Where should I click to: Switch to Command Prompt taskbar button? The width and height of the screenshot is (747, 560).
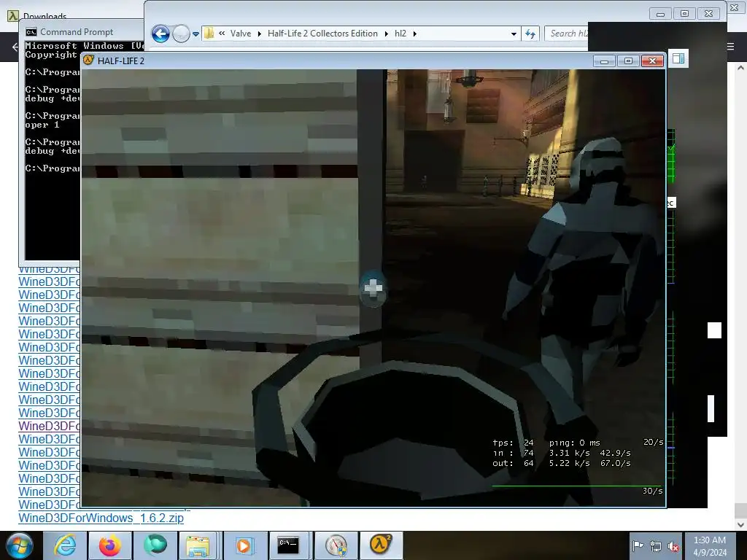point(289,545)
